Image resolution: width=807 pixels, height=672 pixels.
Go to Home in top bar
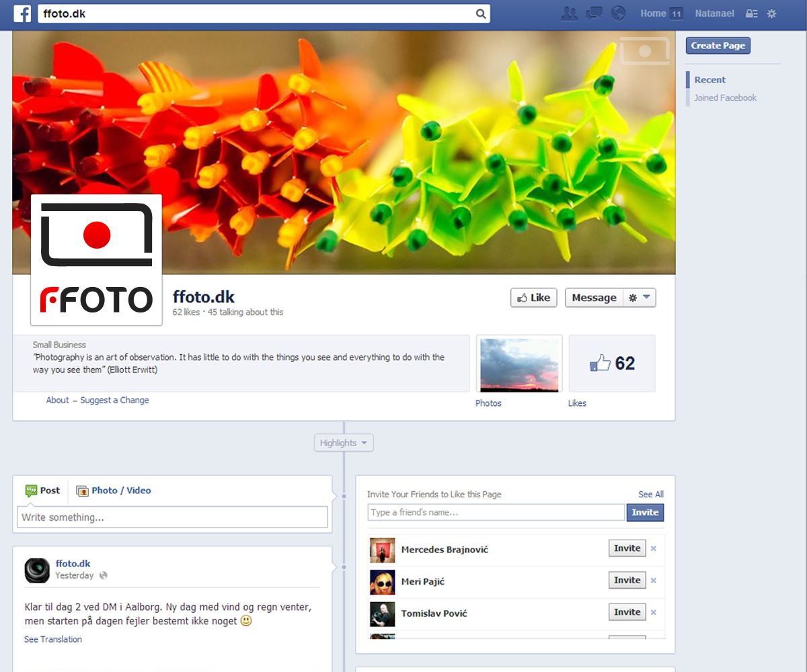pyautogui.click(x=653, y=13)
